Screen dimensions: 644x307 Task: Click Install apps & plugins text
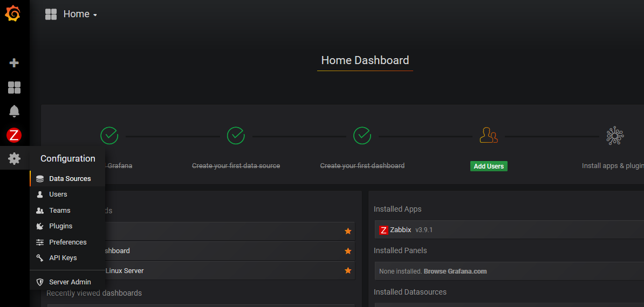tap(613, 166)
